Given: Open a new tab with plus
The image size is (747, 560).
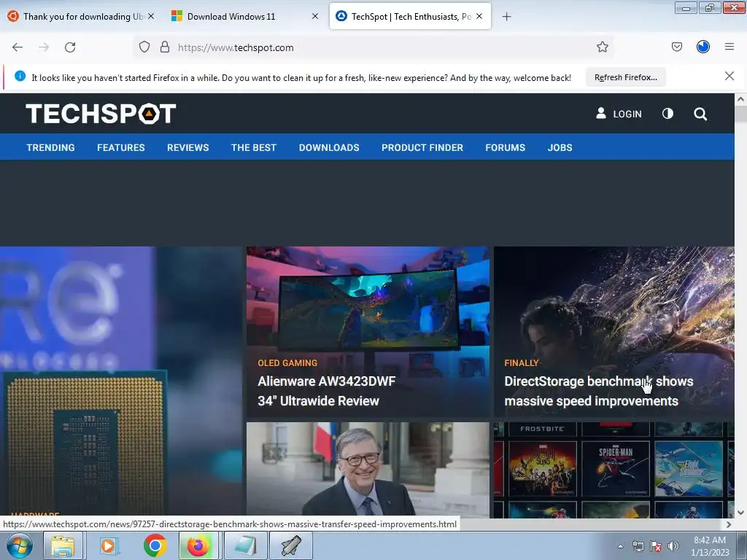Looking at the screenshot, I should point(506,17).
